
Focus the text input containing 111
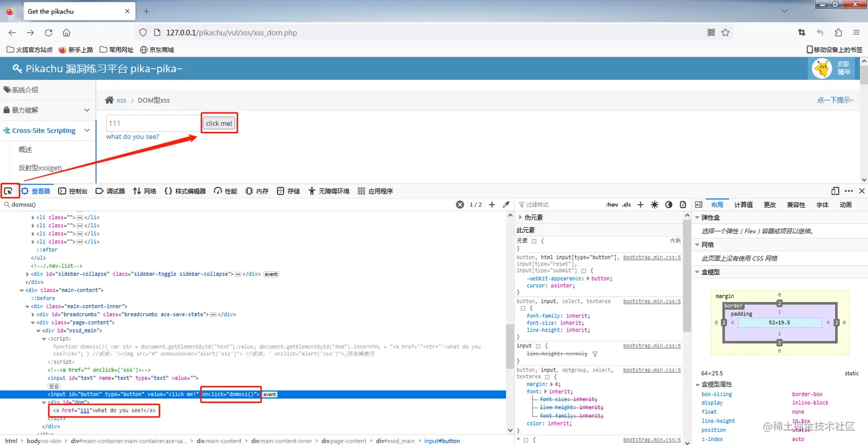pos(153,123)
